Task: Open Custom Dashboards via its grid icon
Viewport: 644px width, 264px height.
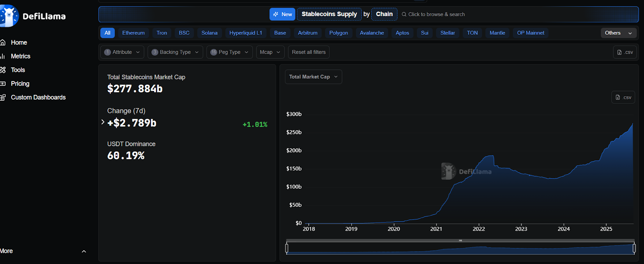Action: pyautogui.click(x=3, y=97)
